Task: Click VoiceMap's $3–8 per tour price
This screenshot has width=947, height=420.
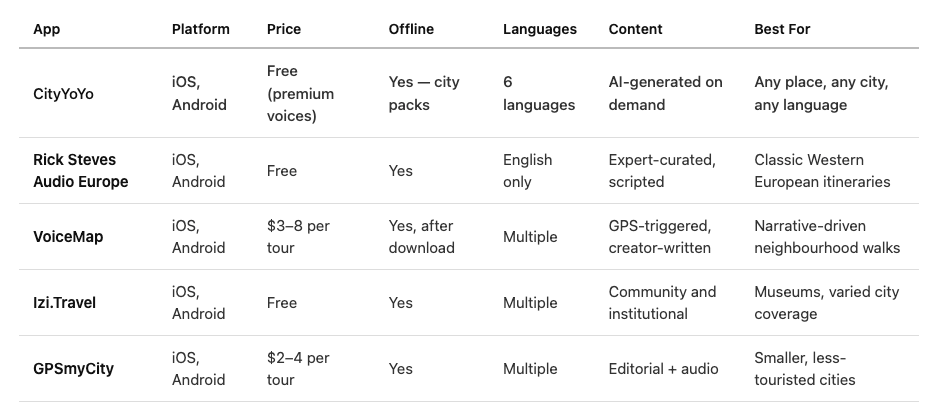Action: 298,236
